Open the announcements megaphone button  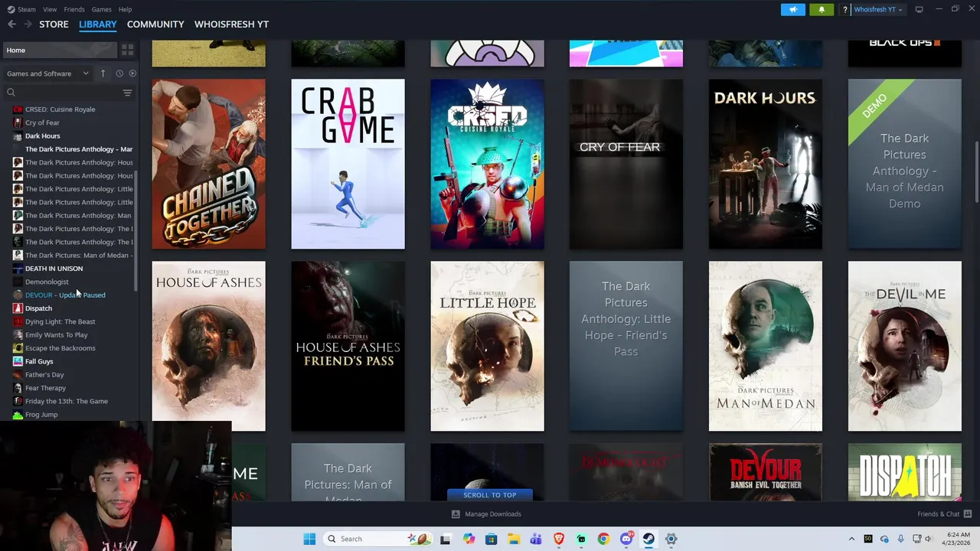tap(793, 9)
